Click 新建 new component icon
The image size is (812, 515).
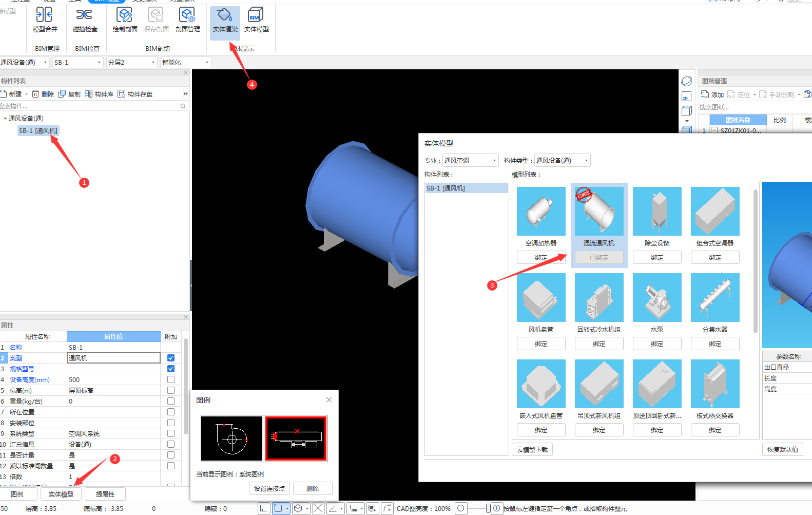tap(11, 94)
